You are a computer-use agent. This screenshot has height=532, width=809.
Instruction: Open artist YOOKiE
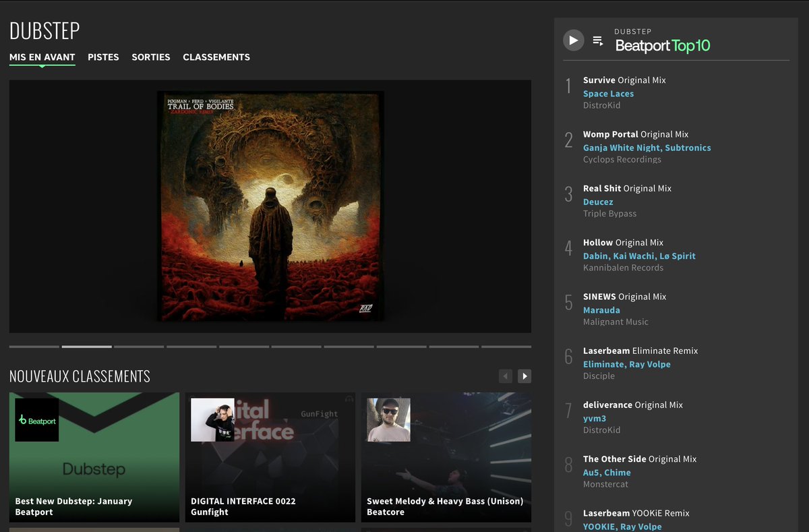point(600,527)
